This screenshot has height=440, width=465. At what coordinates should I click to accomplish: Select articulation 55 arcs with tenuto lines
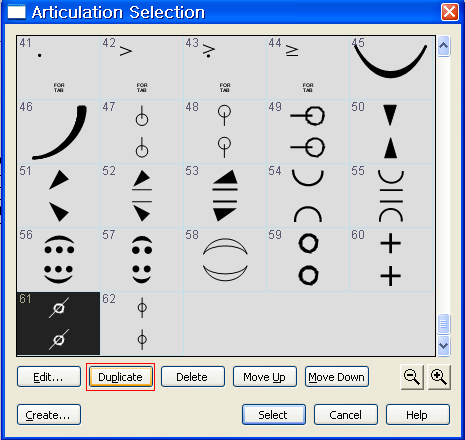(391, 196)
